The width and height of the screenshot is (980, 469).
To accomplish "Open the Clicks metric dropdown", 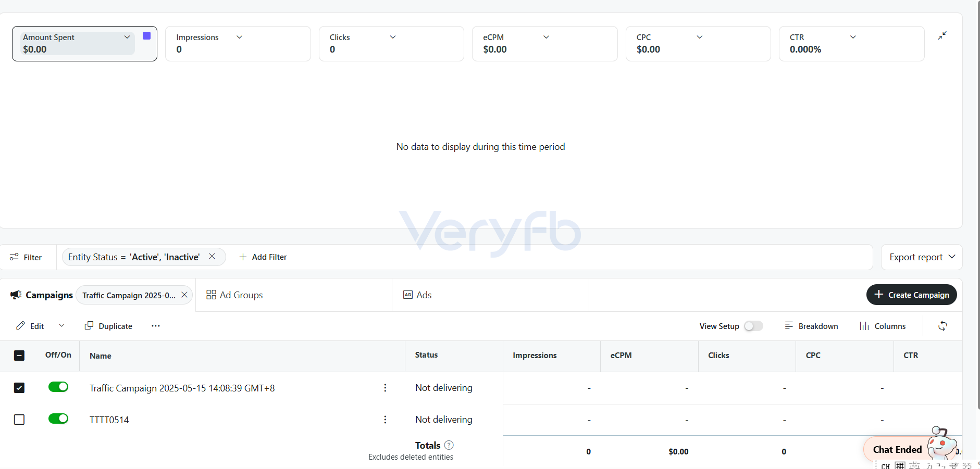I will (x=393, y=37).
